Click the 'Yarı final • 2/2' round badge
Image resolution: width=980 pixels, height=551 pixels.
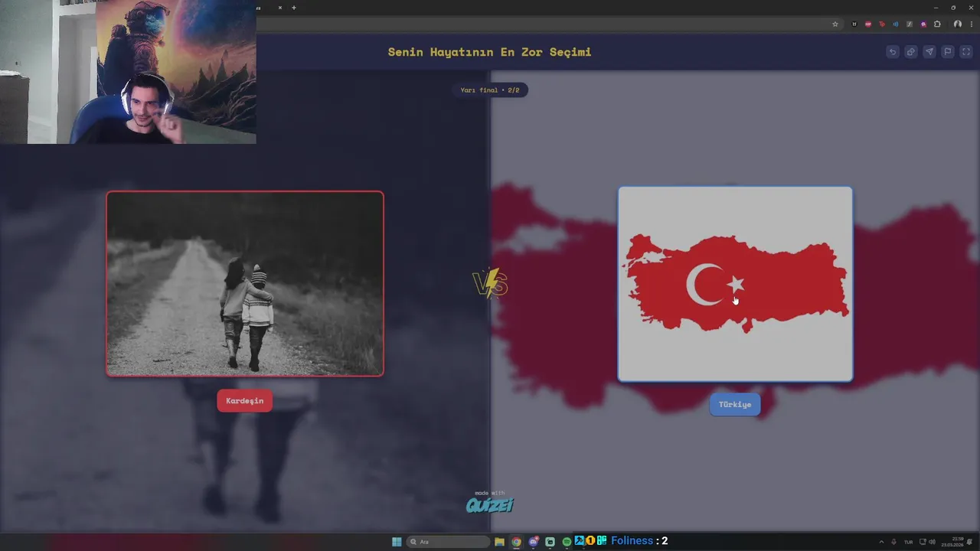coord(490,90)
